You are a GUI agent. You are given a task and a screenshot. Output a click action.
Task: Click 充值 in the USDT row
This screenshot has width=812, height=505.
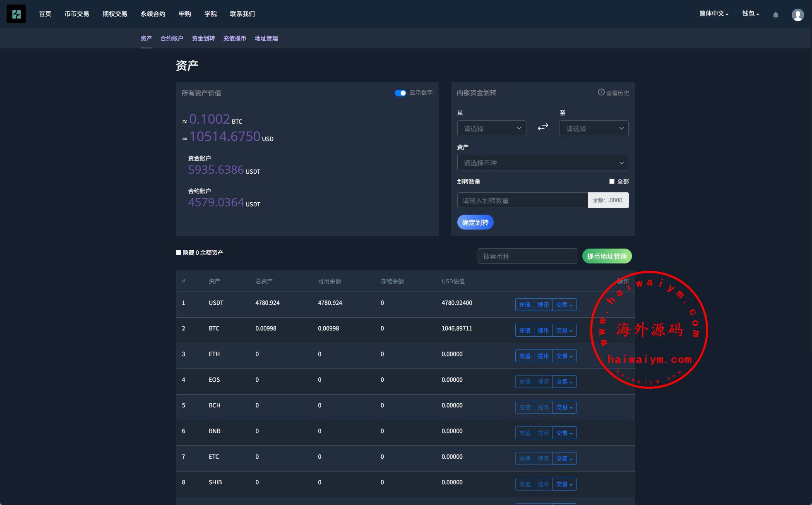tap(524, 305)
